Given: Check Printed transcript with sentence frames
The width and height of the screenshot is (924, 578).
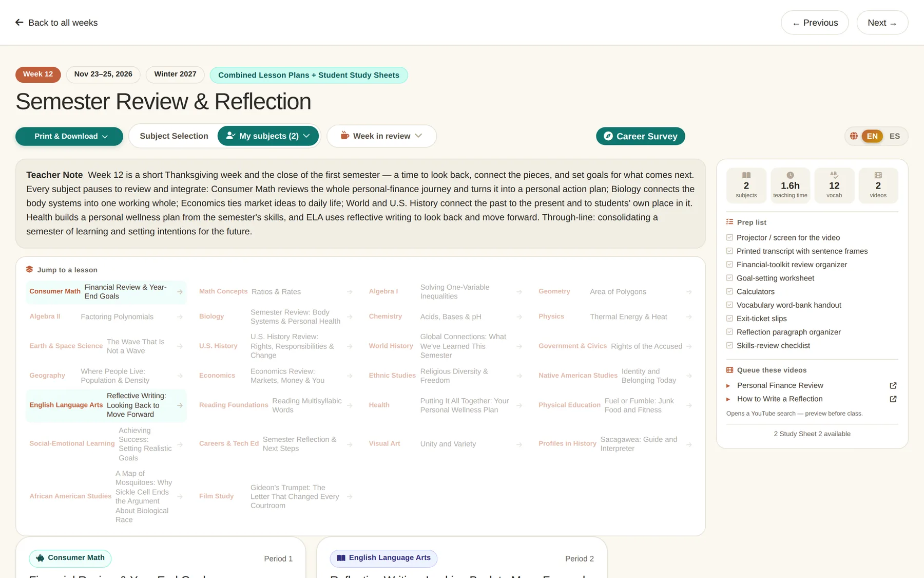Looking at the screenshot, I should click(x=729, y=251).
